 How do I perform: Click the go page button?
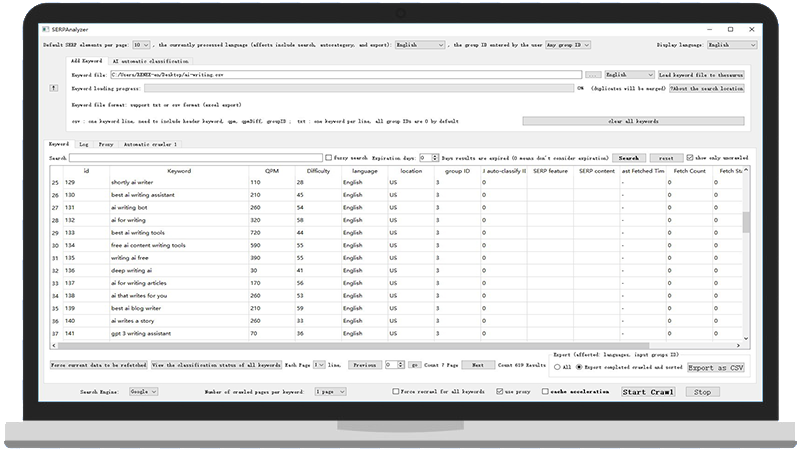coord(415,365)
